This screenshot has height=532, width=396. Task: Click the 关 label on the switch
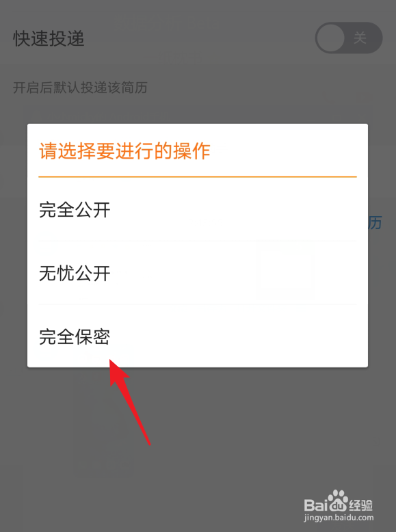(x=360, y=38)
